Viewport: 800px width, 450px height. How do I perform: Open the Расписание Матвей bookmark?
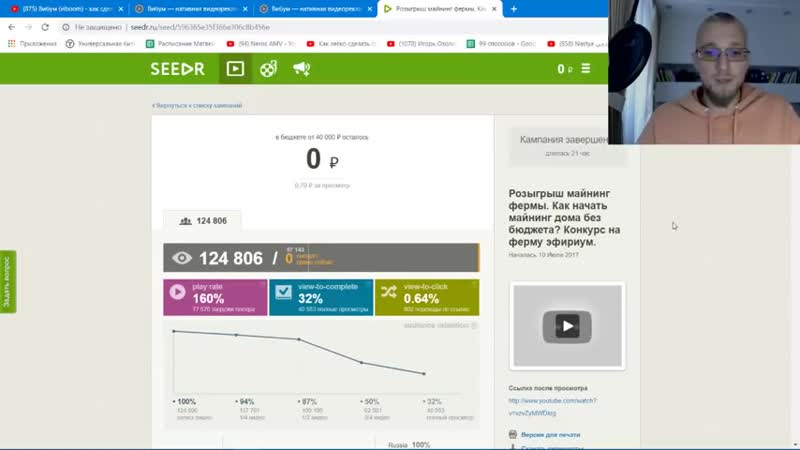click(x=180, y=44)
